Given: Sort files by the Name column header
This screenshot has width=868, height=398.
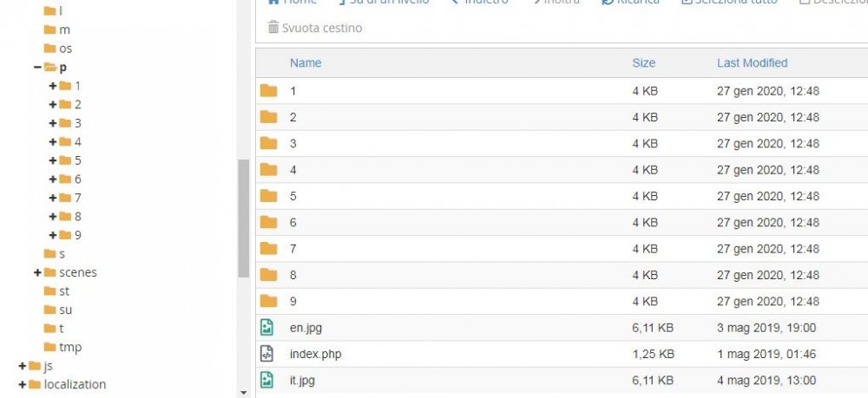Looking at the screenshot, I should pos(306,62).
